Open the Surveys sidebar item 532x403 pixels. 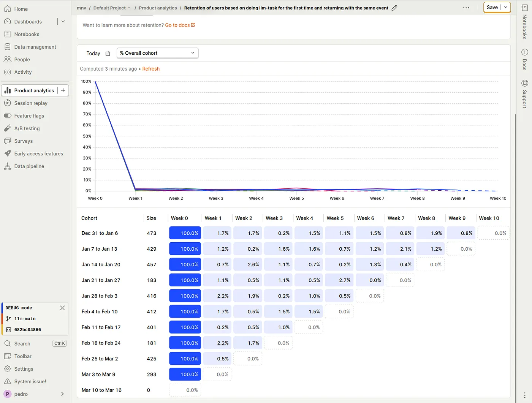pyautogui.click(x=23, y=141)
